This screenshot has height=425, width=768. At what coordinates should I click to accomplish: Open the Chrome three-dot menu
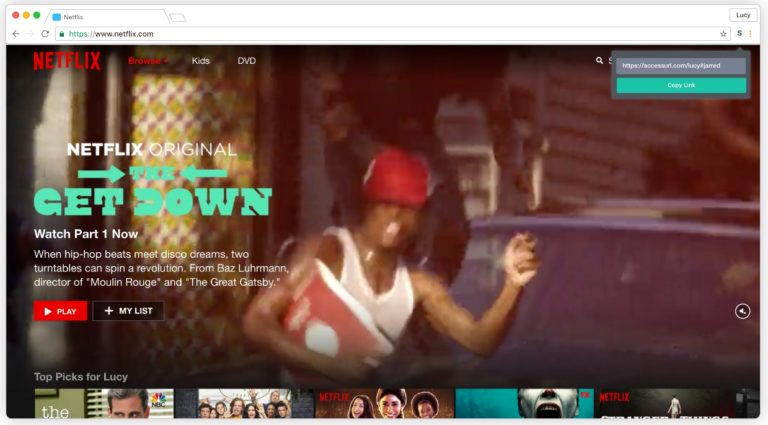coord(750,34)
